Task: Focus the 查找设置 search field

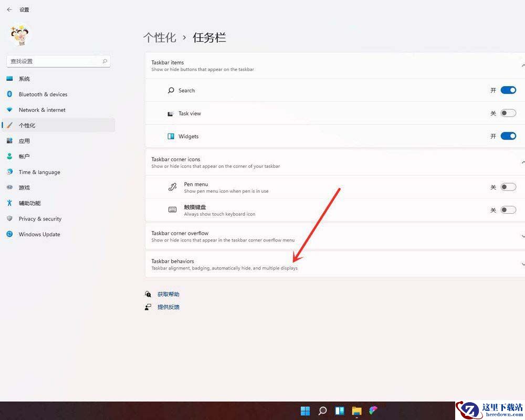Action: tap(58, 61)
